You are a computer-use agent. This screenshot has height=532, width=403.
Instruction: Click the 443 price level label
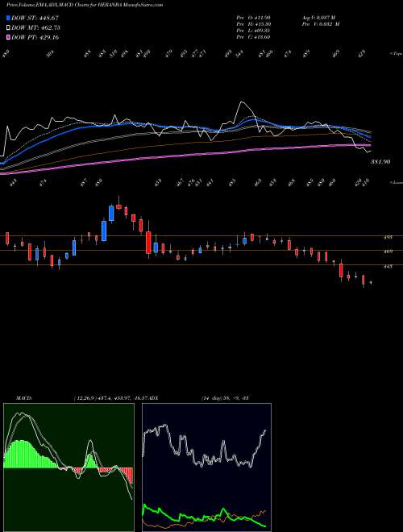[x=388, y=266]
